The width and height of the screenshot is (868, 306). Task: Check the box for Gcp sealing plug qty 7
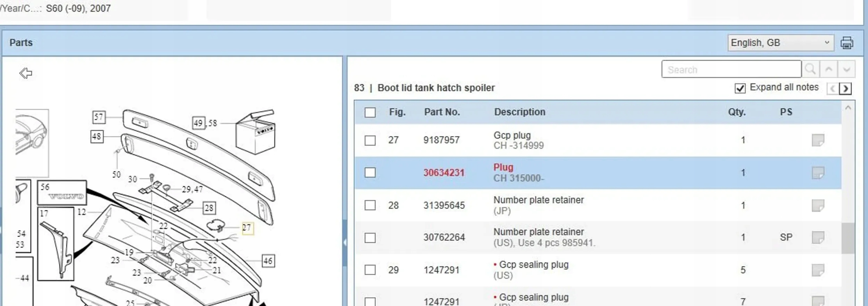pos(370,301)
